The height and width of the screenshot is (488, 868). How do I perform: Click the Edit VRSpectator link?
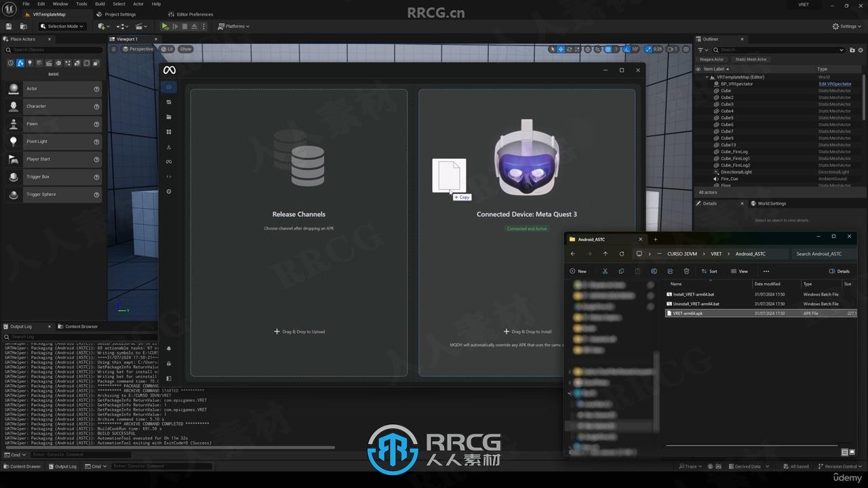835,84
